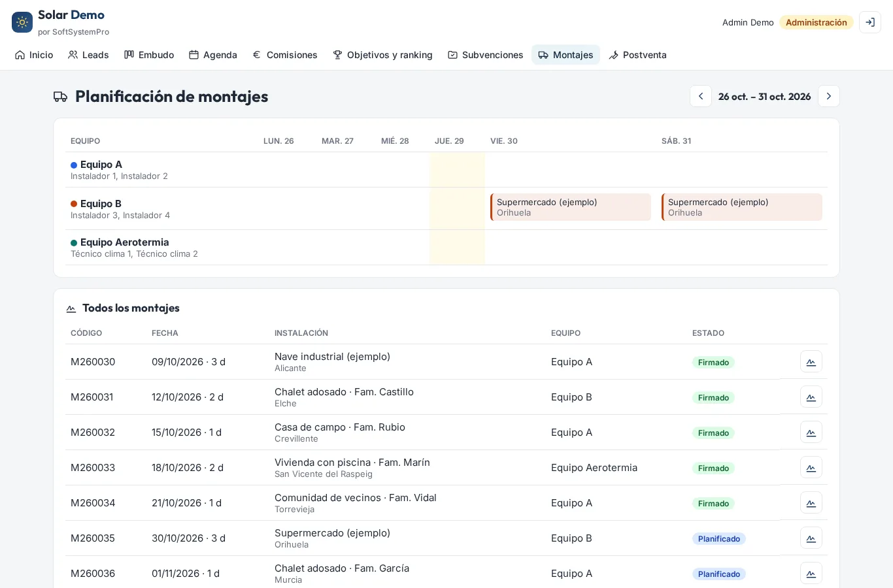This screenshot has height=588, width=893.
Task: Click "Chalet adosado · Fam. Castillo"
Action: [344, 392]
